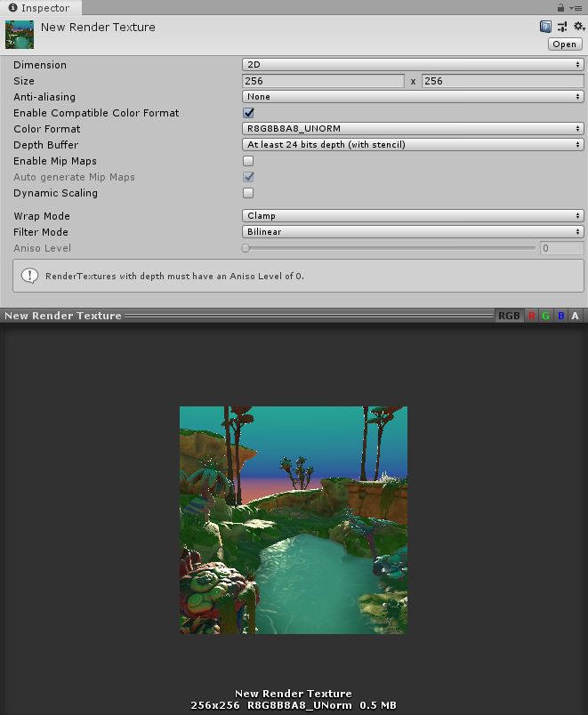
Task: Open the Depth Buffer dropdown
Action: click(x=413, y=145)
